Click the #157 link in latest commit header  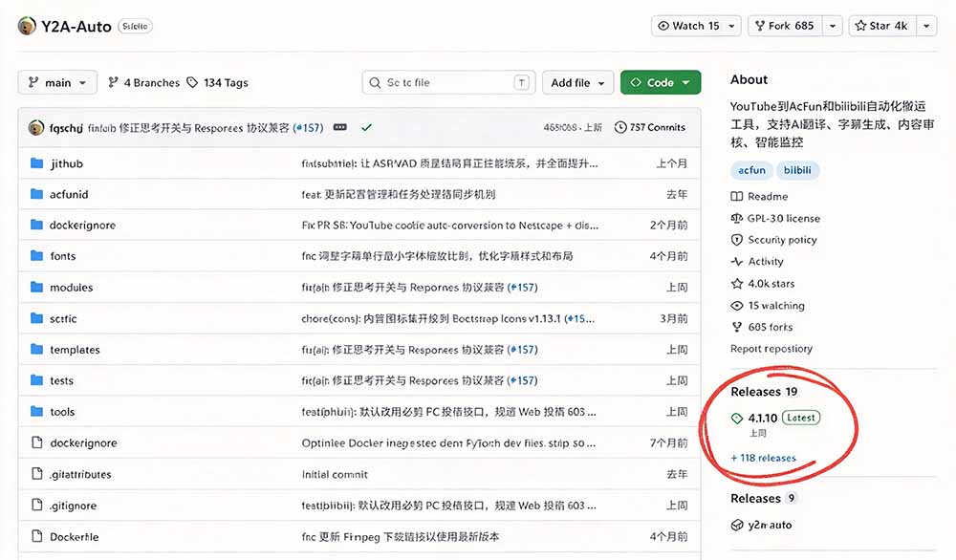click(x=308, y=128)
